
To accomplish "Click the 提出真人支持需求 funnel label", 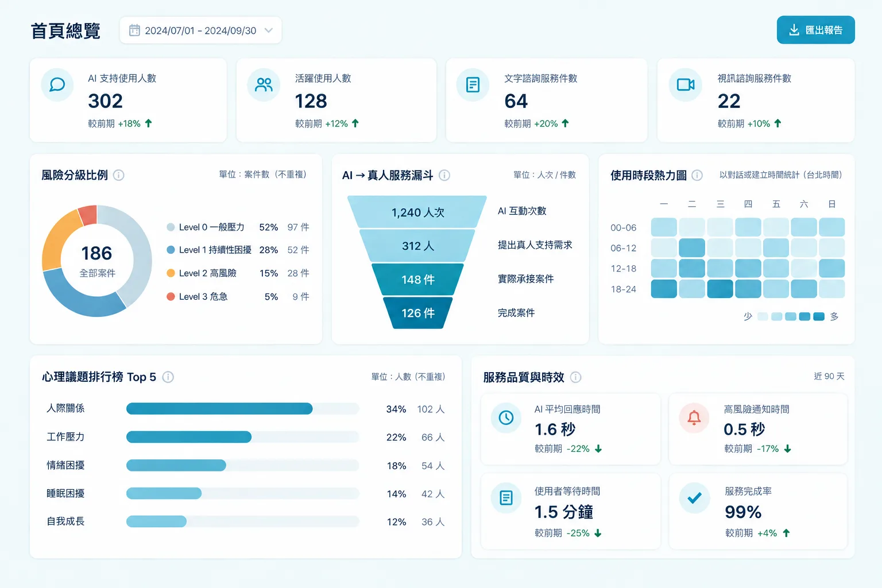I will 535,245.
